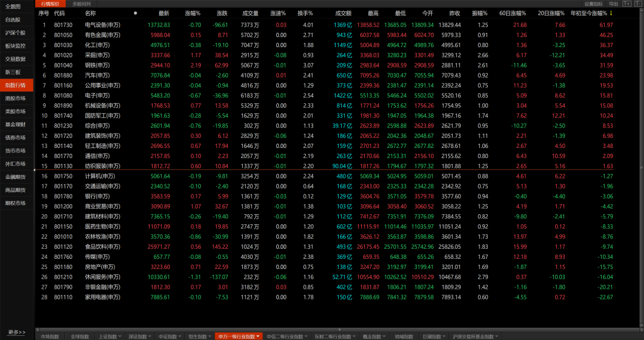This screenshot has height=340, width=644.
Task: Expand the 恒生指数 tab dropdown arrow
Action: coord(209,336)
